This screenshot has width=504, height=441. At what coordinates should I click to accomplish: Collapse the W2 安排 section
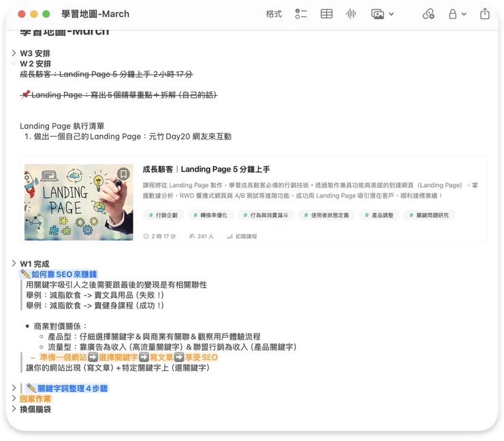(14, 63)
